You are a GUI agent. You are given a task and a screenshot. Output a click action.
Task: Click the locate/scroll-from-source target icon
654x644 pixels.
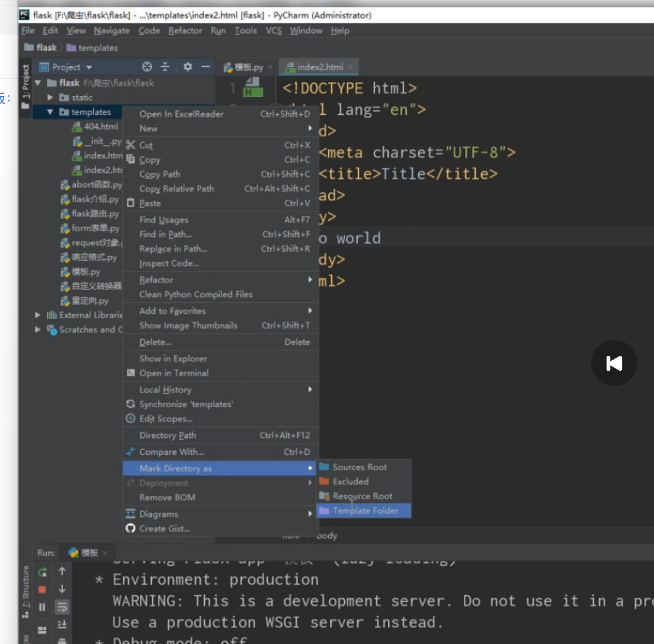[147, 67]
